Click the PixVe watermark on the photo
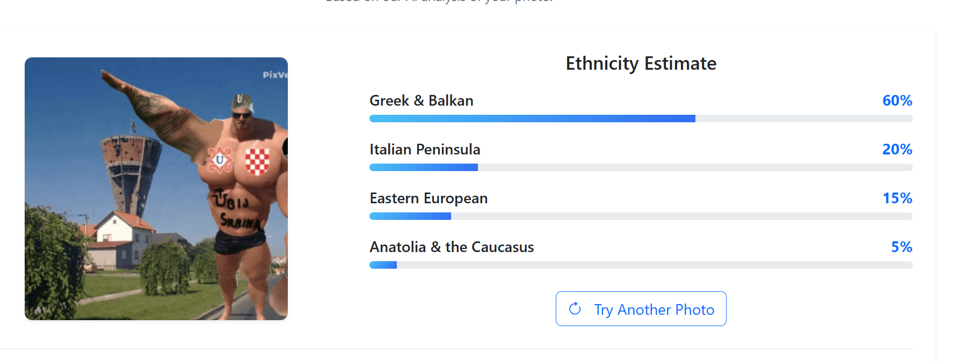 tap(274, 75)
